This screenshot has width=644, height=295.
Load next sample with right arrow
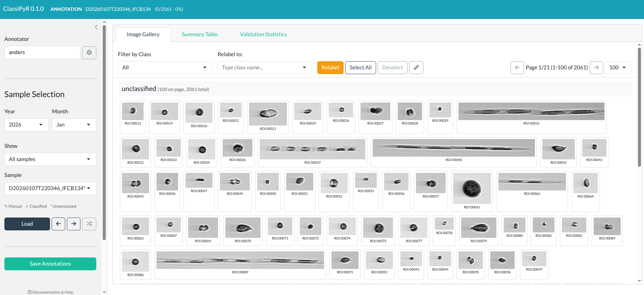pos(74,224)
